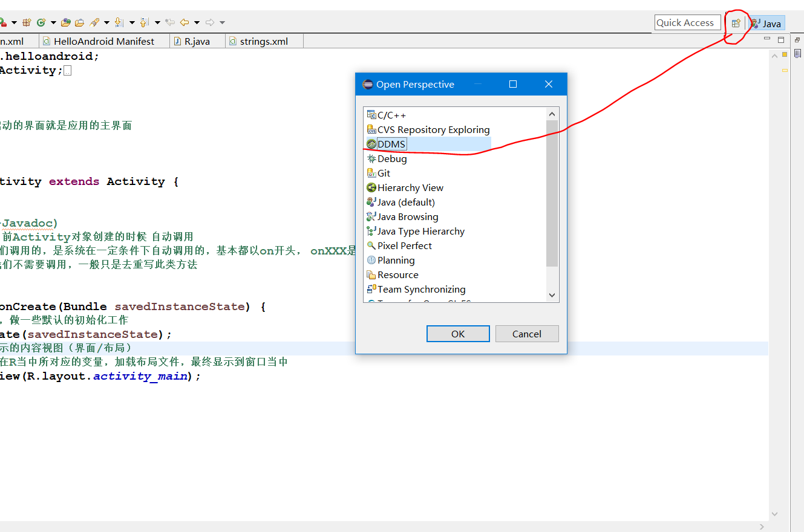This screenshot has width=804, height=532.
Task: Click the Open Perspective dialog title icon
Action: (367, 84)
